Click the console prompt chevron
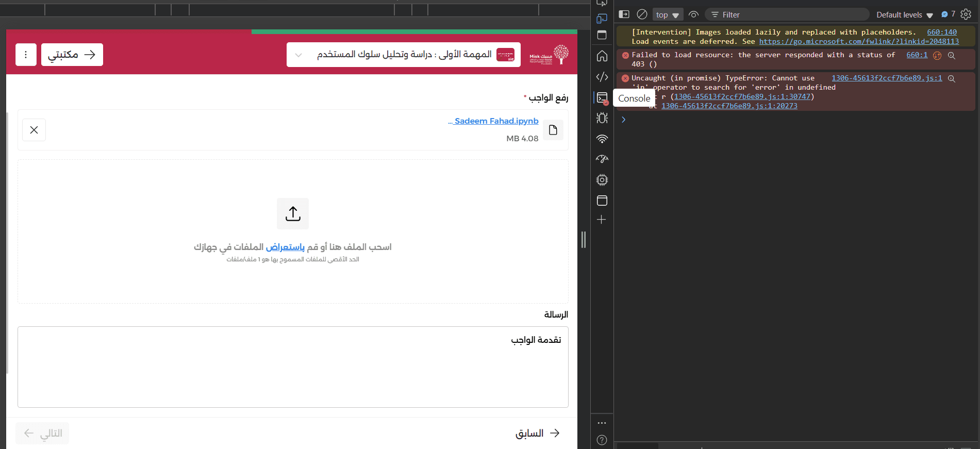The image size is (980, 449). (x=623, y=120)
